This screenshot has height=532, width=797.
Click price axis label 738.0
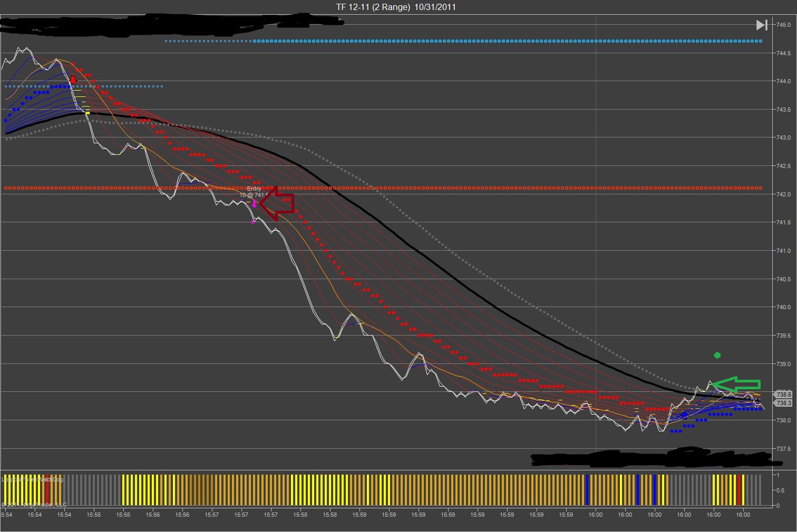tap(783, 420)
